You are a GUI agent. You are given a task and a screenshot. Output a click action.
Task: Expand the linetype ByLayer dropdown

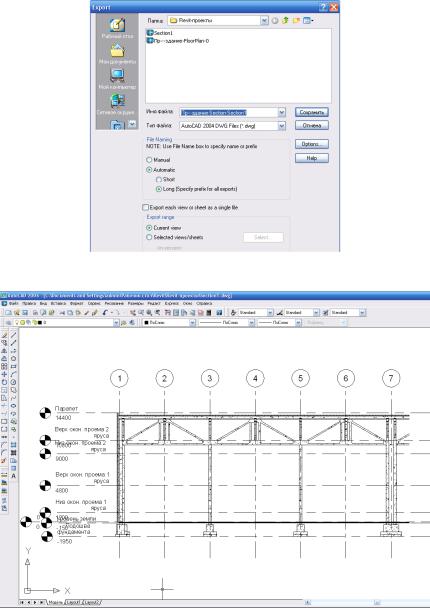(251, 323)
